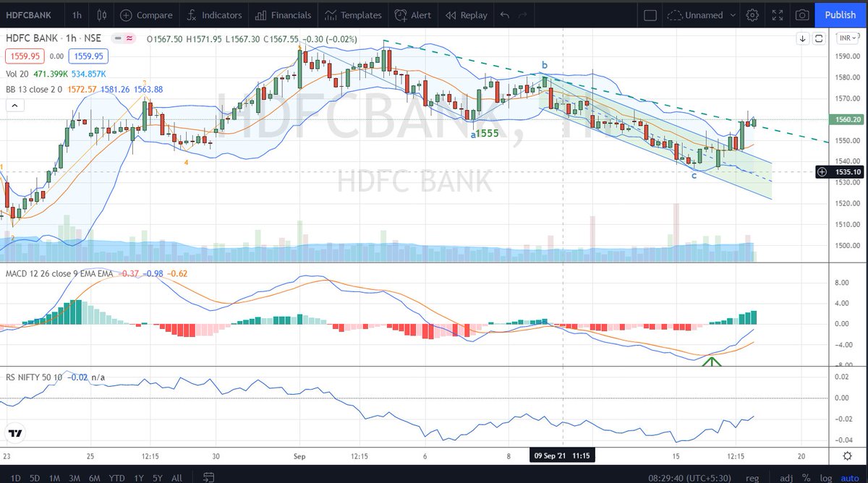Switch to the 5Y date range
The width and height of the screenshot is (868, 483).
(x=158, y=477)
